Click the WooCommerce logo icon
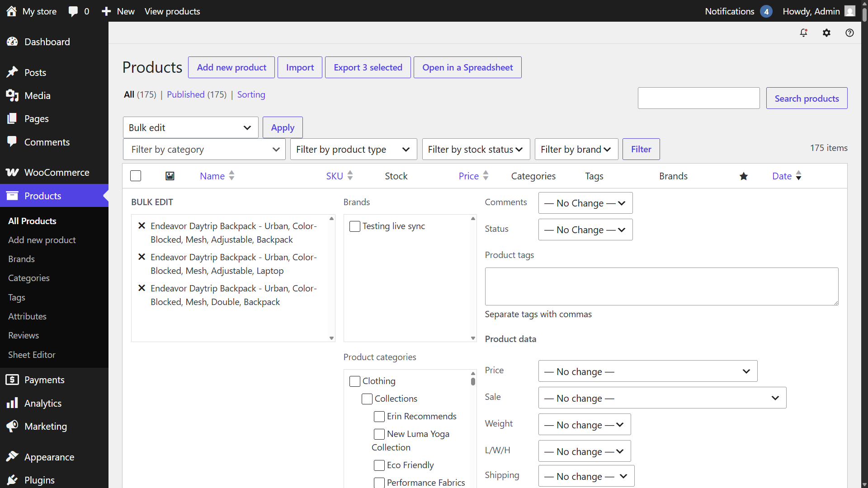868x488 pixels. click(12, 172)
